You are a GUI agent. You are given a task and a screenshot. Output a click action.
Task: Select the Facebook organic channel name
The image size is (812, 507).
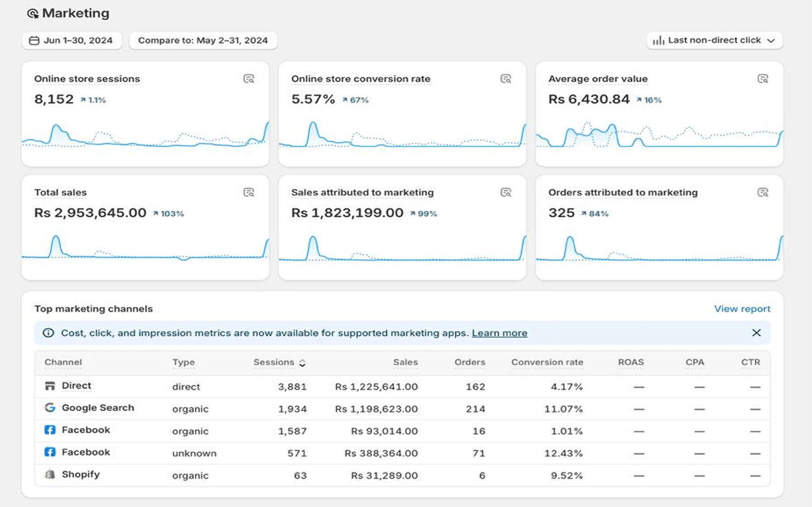click(x=86, y=430)
